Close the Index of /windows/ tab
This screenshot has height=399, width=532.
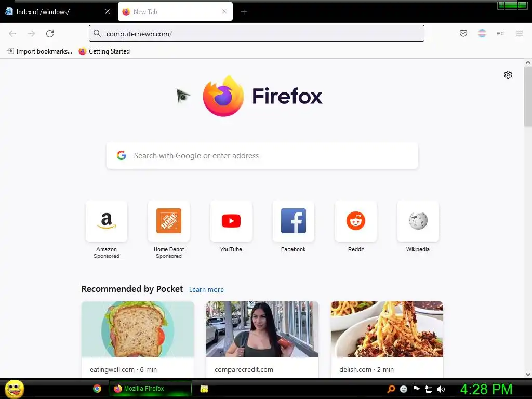pos(108,11)
